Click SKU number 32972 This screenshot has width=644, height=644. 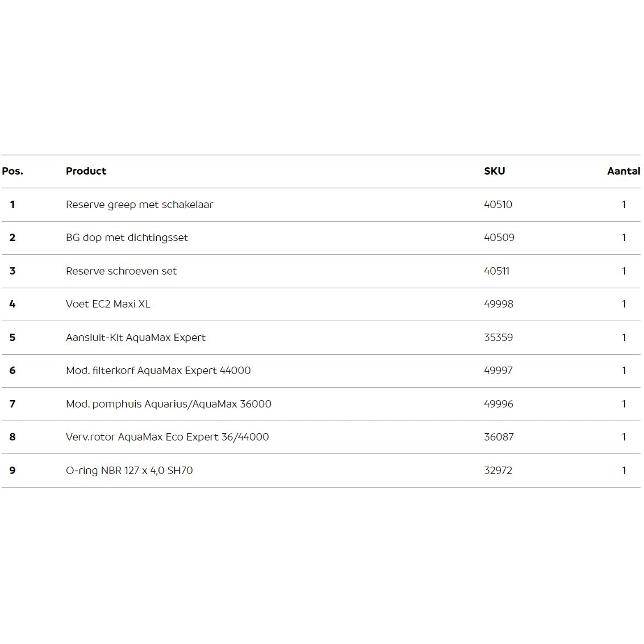point(498,471)
